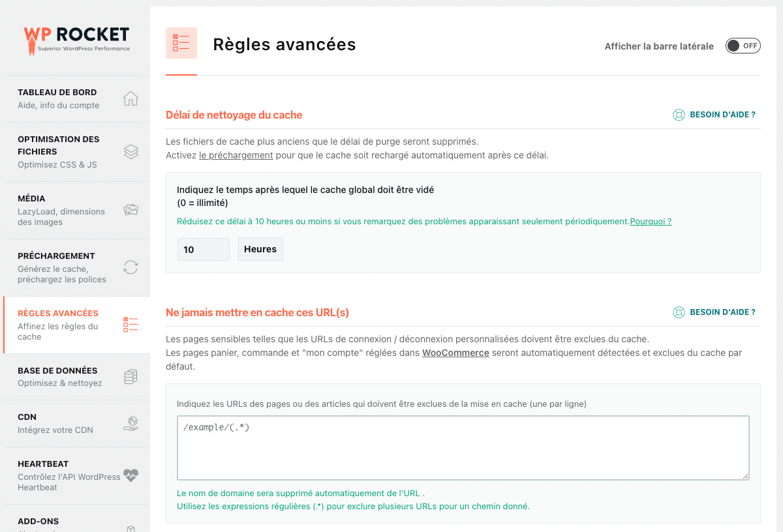
Task: Click the Média images icon
Action: (x=130, y=210)
